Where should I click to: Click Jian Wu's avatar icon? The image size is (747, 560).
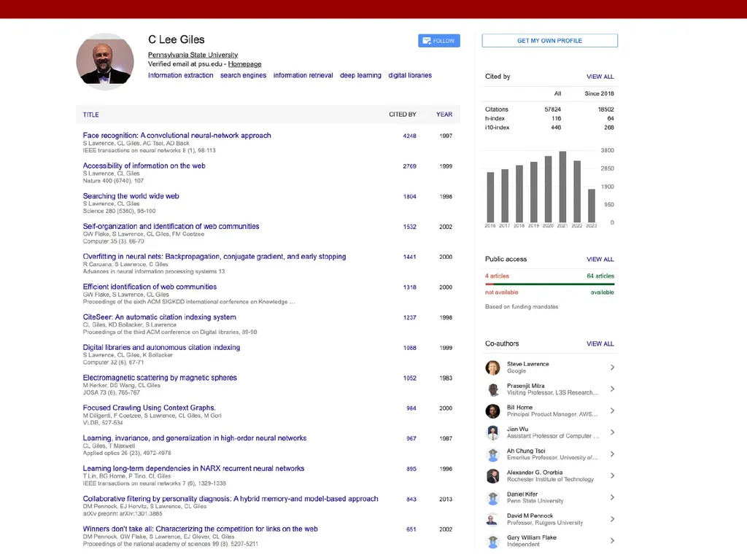tap(492, 433)
